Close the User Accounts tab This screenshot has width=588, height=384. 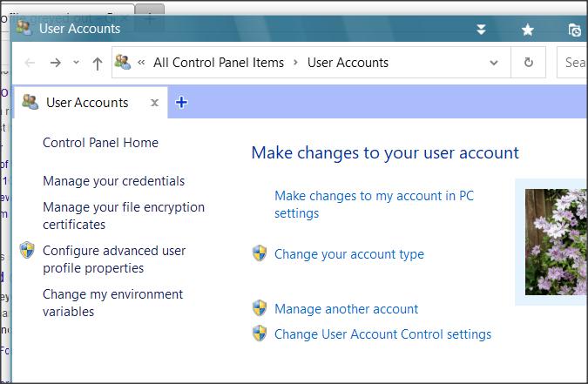point(154,103)
